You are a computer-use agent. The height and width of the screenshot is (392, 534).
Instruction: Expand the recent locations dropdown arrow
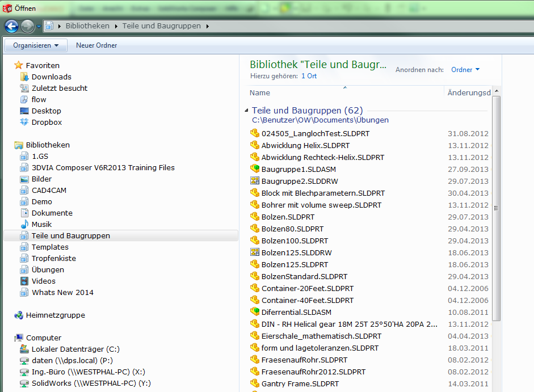(x=39, y=27)
